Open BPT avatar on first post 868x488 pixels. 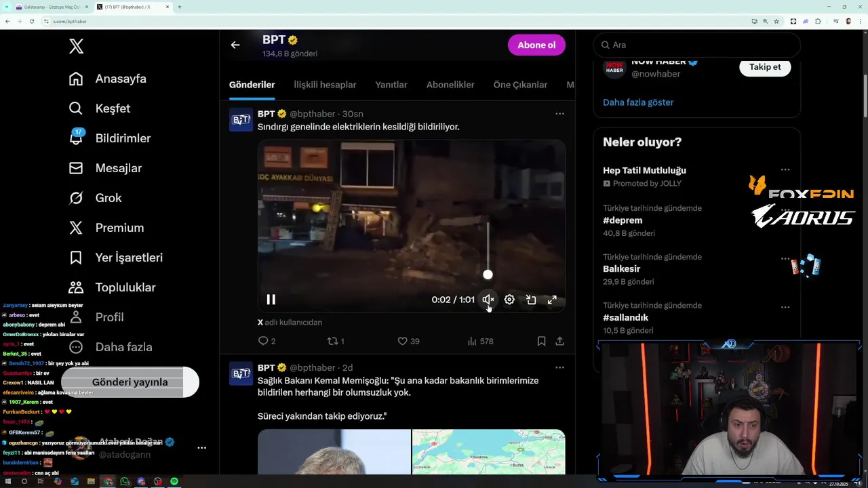click(x=241, y=119)
